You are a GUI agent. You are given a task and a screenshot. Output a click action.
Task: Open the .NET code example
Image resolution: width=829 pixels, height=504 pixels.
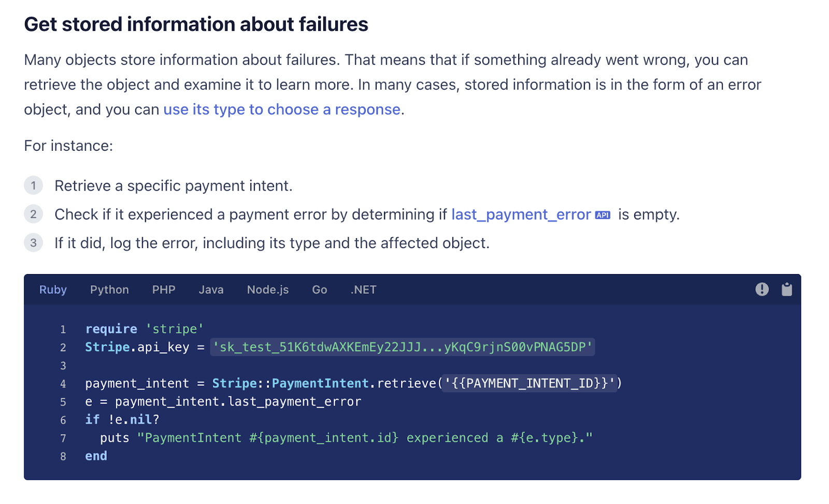click(x=363, y=290)
